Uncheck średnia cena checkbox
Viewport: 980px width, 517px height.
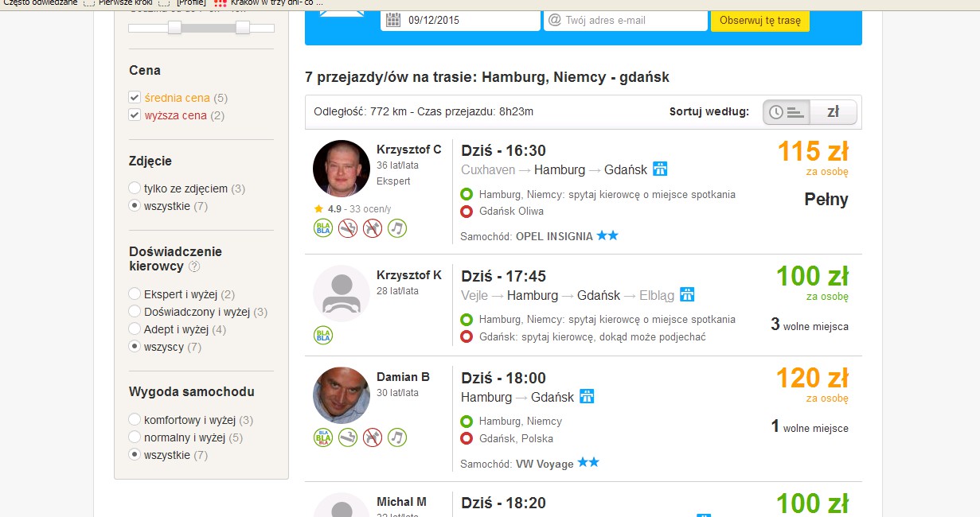click(x=135, y=97)
